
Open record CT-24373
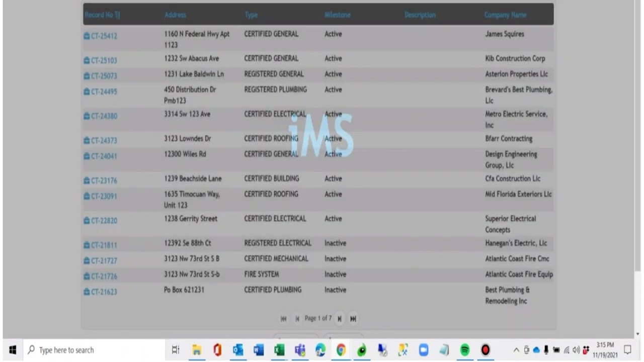pyautogui.click(x=101, y=140)
